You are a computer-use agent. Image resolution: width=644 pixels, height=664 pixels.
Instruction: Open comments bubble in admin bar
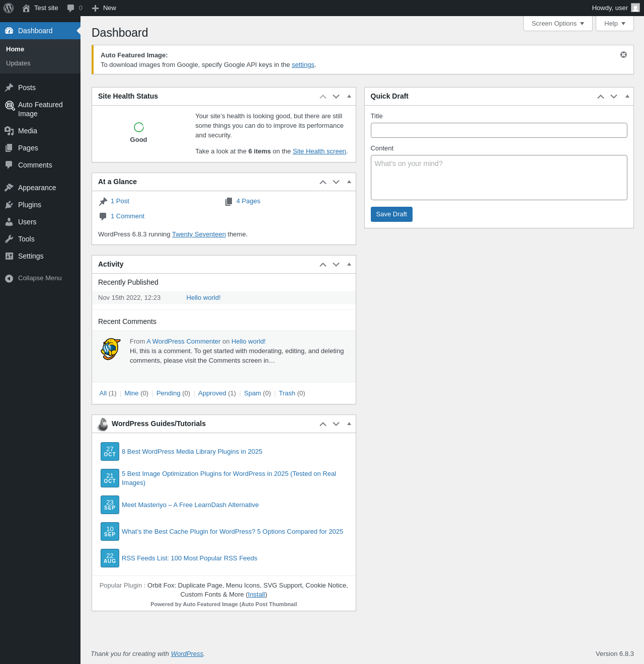(x=74, y=8)
